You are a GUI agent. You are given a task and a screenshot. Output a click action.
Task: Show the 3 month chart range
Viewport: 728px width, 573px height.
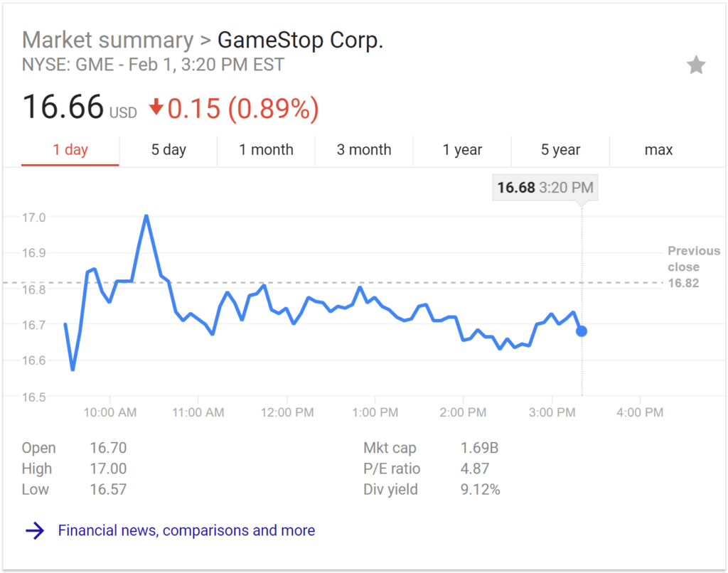[364, 150]
